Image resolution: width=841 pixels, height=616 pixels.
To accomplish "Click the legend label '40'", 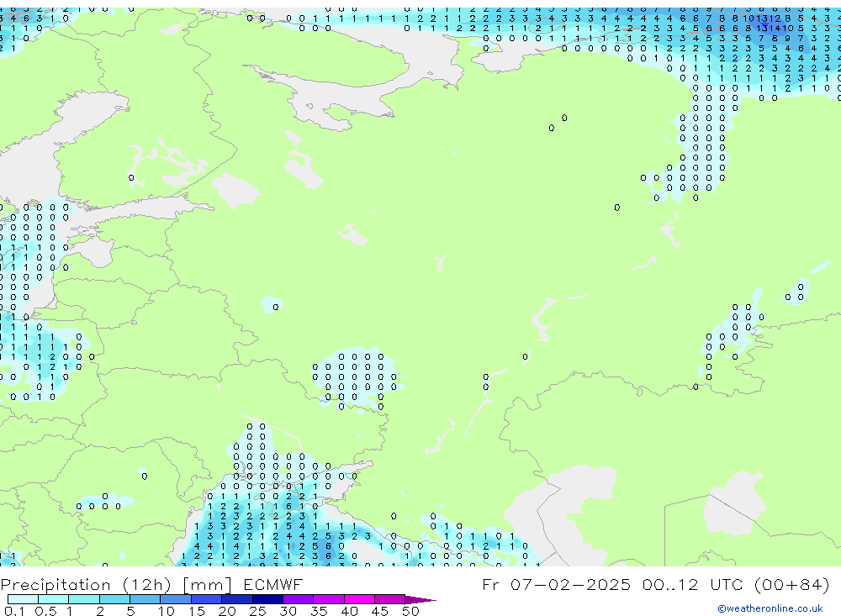I will coord(349,611).
